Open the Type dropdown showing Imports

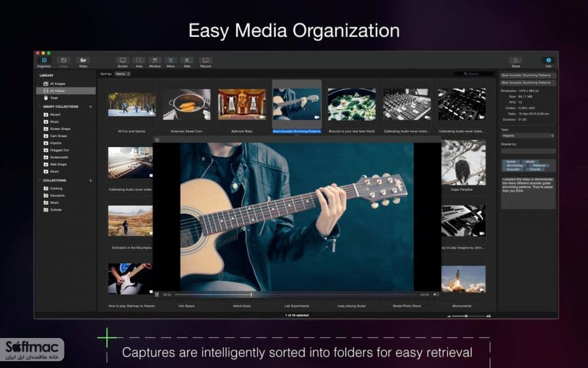point(528,136)
